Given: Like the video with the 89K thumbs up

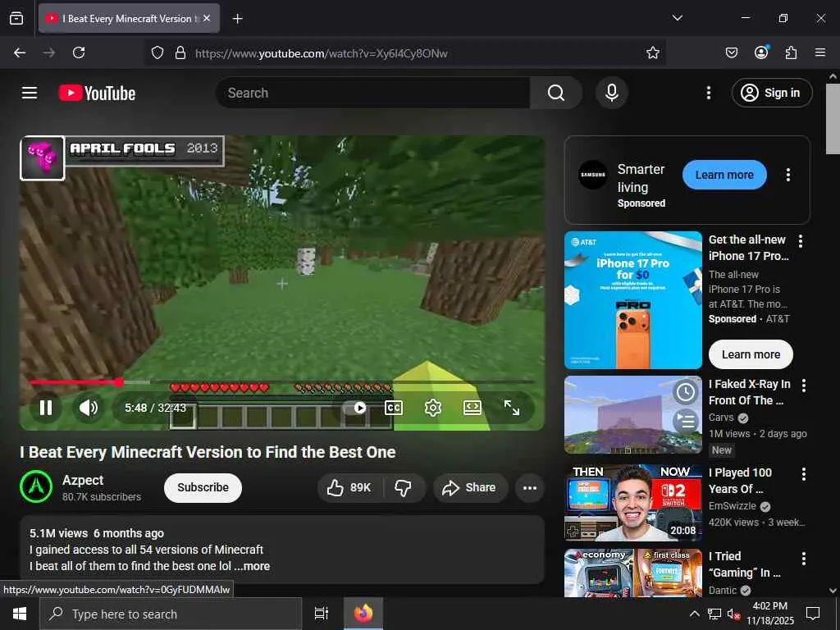Looking at the screenshot, I should tap(349, 487).
